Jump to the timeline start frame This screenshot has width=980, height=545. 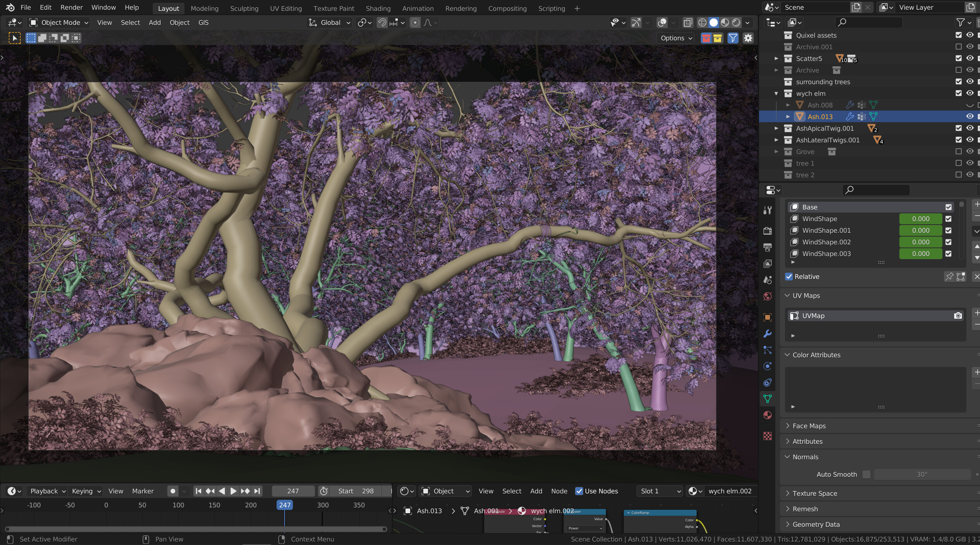[198, 491]
